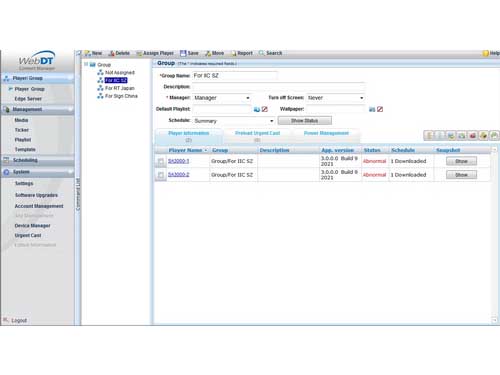The height and width of the screenshot is (375, 500).
Task: Check the box for player SA3000-1
Action: coord(161,162)
